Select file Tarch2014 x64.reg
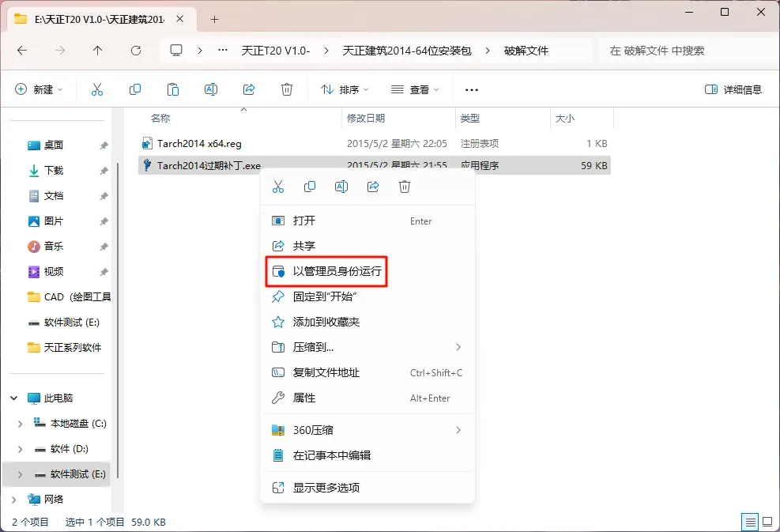 374,143
